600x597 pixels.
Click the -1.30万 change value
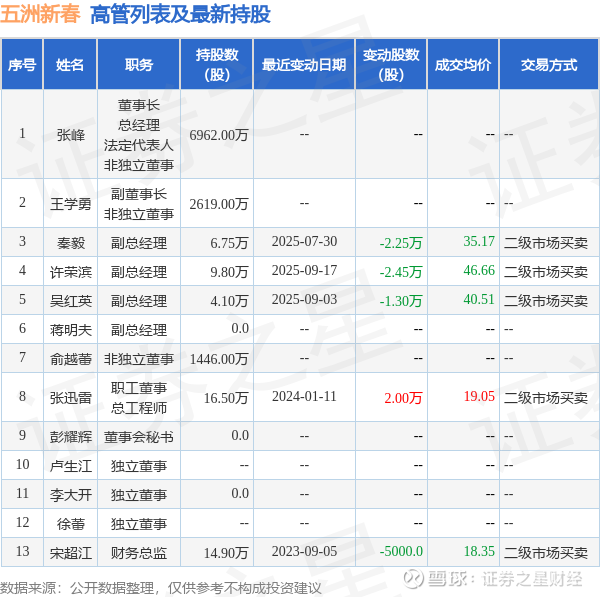tap(401, 301)
